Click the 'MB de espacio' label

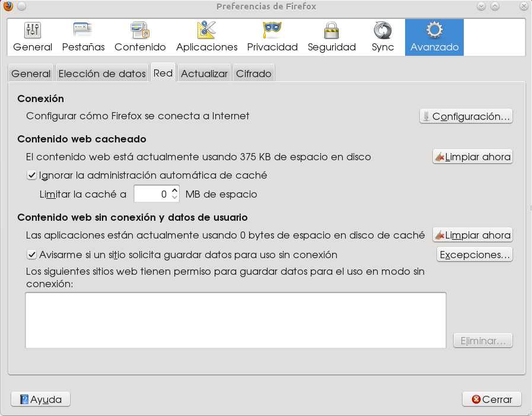[221, 194]
